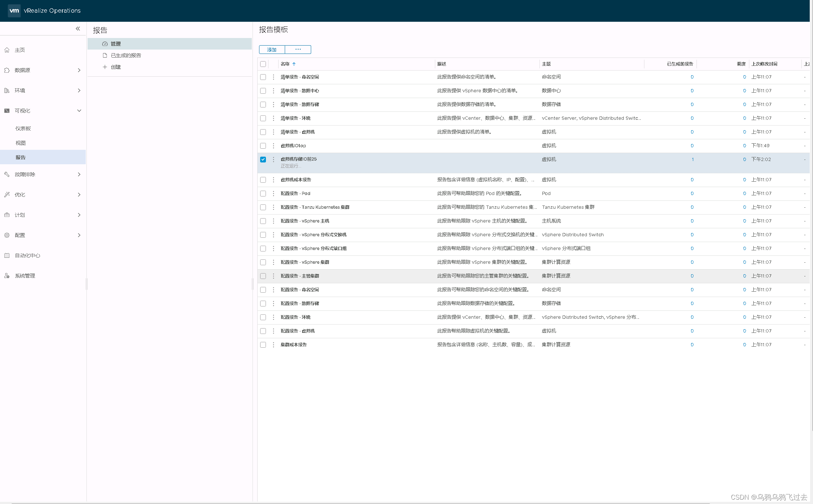Click the 添加 button

272,50
